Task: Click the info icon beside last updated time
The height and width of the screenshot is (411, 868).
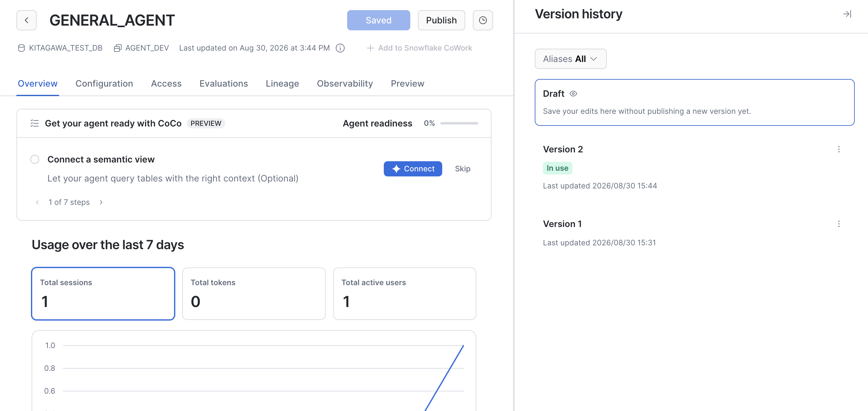Action: [340, 48]
